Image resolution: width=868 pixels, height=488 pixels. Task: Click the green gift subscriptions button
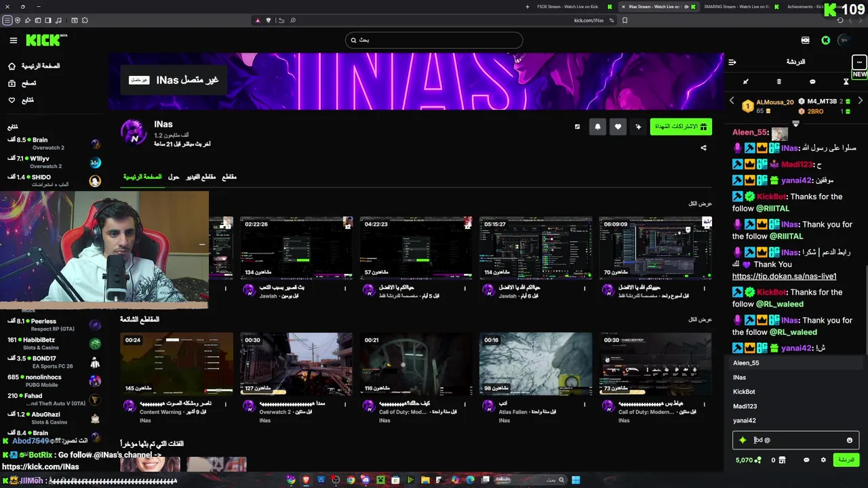(x=680, y=127)
